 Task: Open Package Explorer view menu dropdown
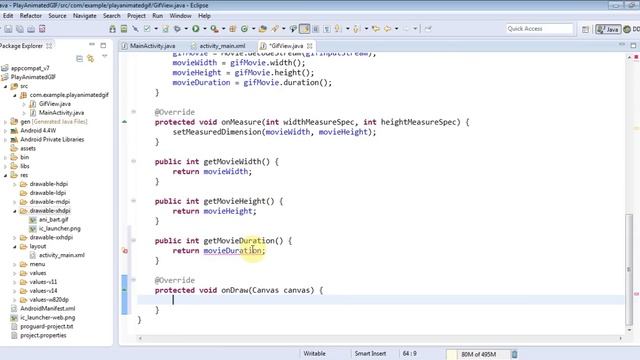(x=104, y=57)
